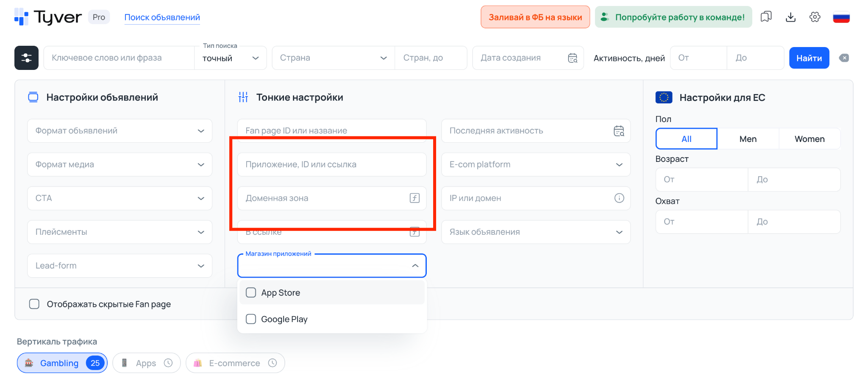Switch language via Russian flag icon
The width and height of the screenshot is (868, 378).
click(x=841, y=17)
